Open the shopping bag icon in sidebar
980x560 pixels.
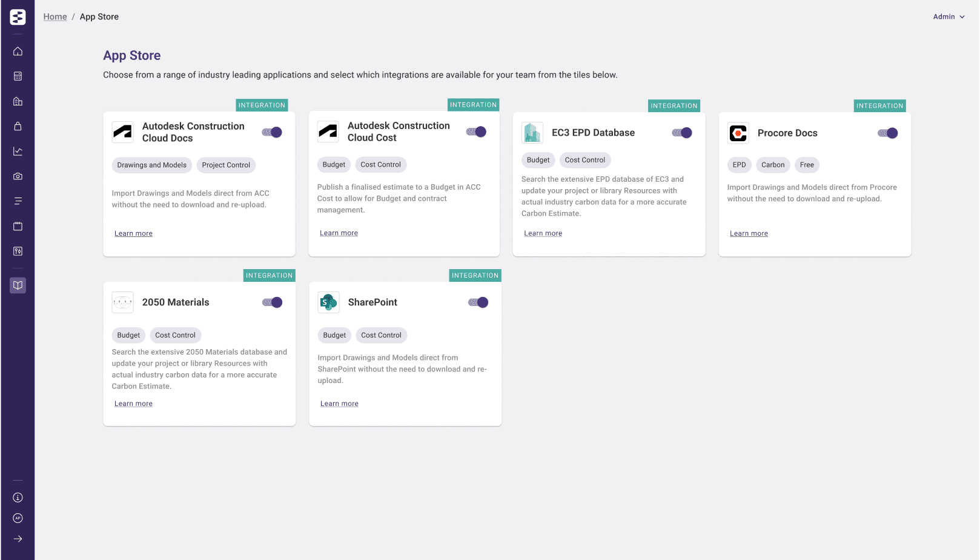point(18,126)
